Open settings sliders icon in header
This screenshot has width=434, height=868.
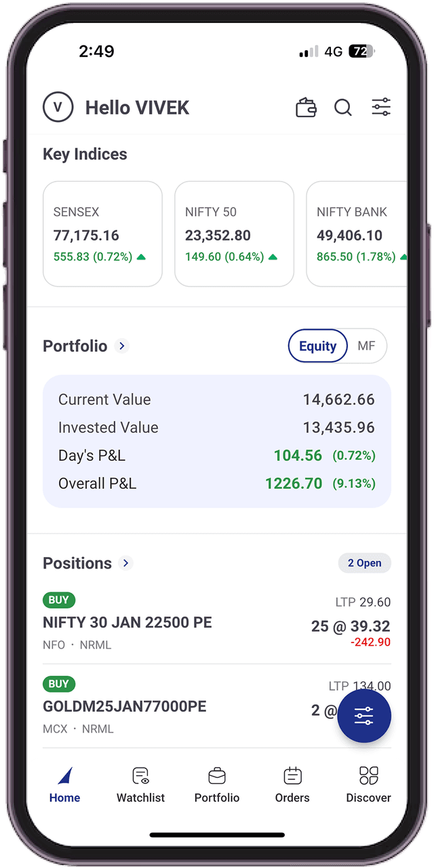point(381,107)
